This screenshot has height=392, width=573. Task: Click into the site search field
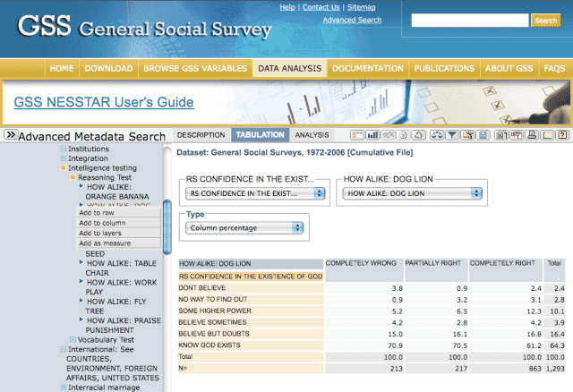pyautogui.click(x=470, y=21)
